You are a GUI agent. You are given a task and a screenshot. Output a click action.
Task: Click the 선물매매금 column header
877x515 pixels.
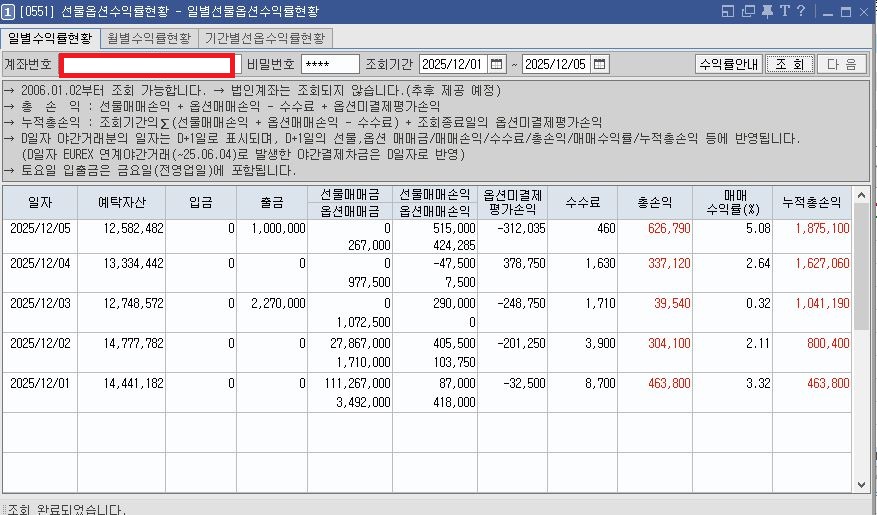tap(350, 194)
